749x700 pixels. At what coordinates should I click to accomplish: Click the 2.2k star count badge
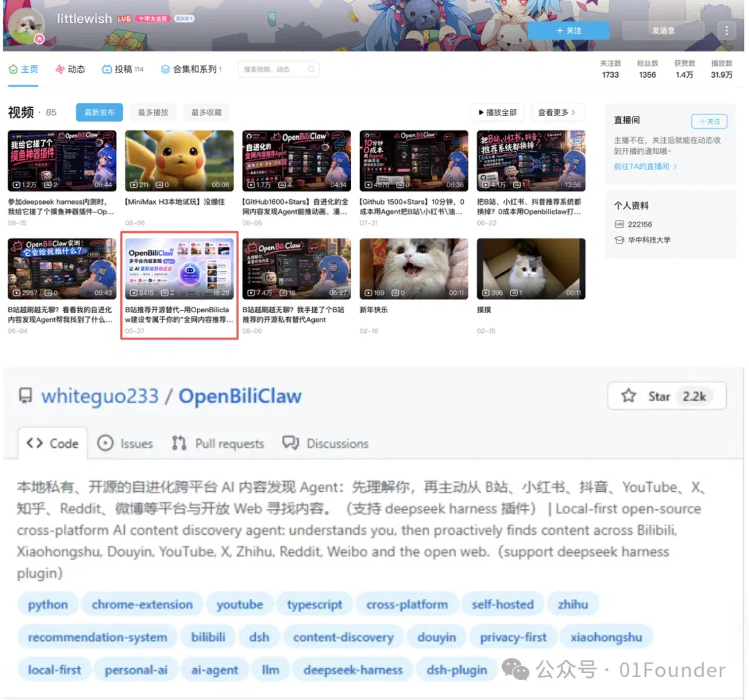point(694,396)
